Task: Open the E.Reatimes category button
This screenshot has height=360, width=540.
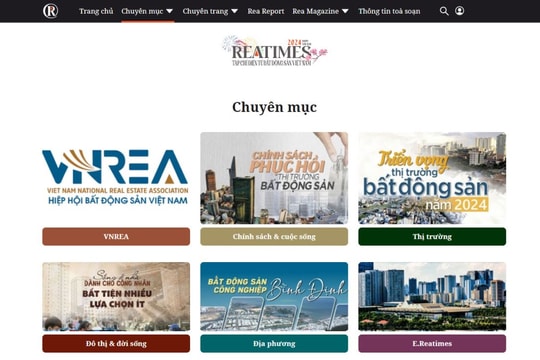Action: (432, 343)
